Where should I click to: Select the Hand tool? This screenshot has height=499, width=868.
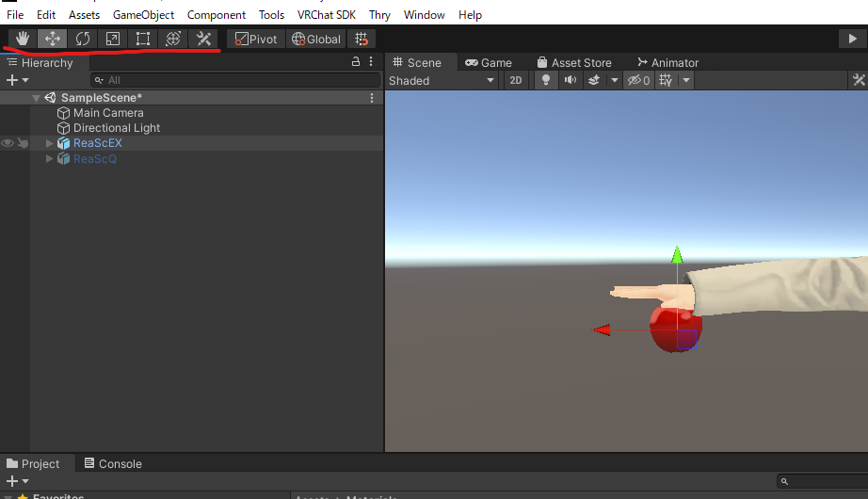(x=23, y=39)
